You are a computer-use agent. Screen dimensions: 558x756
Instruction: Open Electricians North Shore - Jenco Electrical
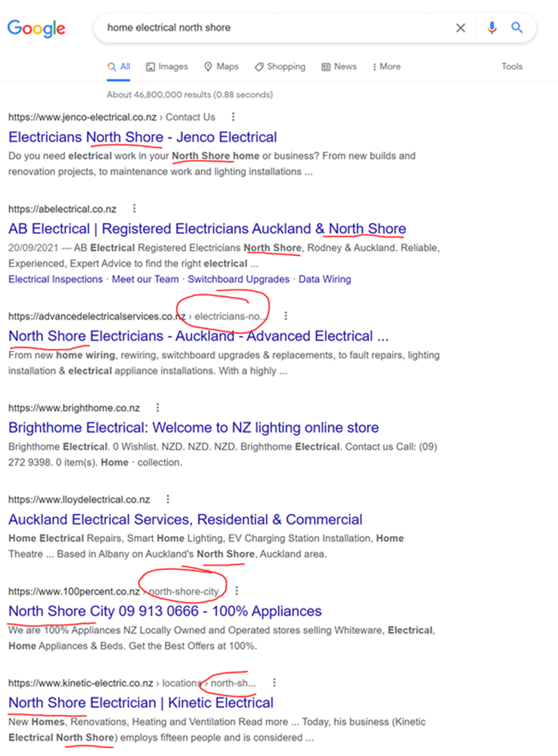(143, 137)
